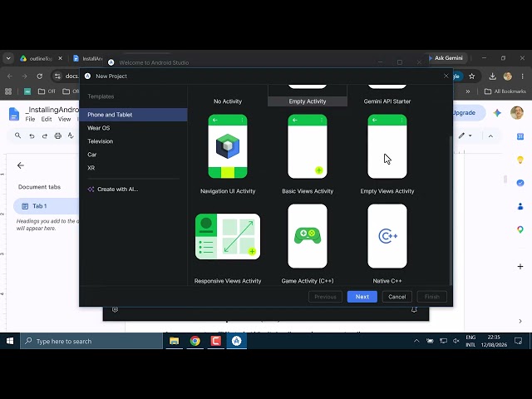Image resolution: width=532 pixels, height=399 pixels.
Task: Close the New Project dialog
Action: 446,76
